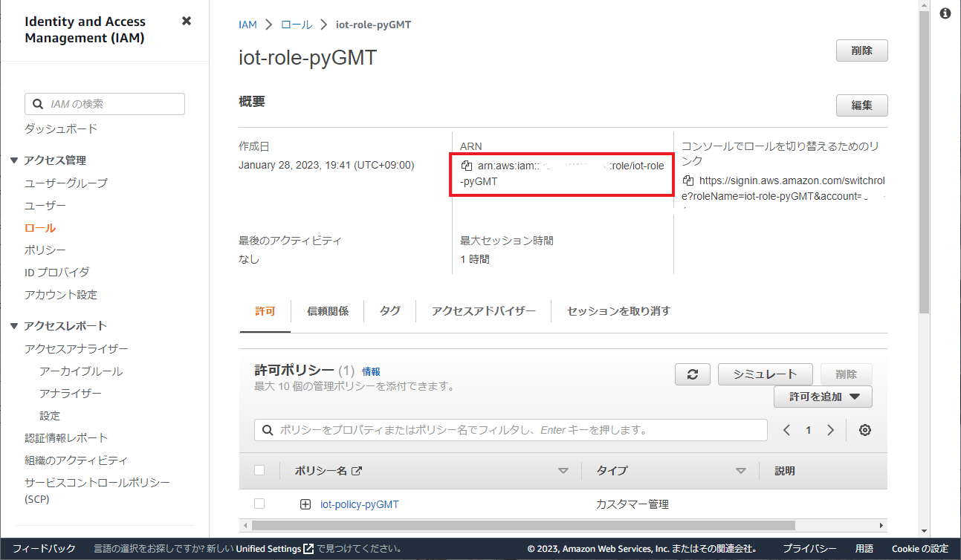This screenshot has width=961, height=560.
Task: Open the アクセスアドバイザー tab
Action: click(x=484, y=311)
